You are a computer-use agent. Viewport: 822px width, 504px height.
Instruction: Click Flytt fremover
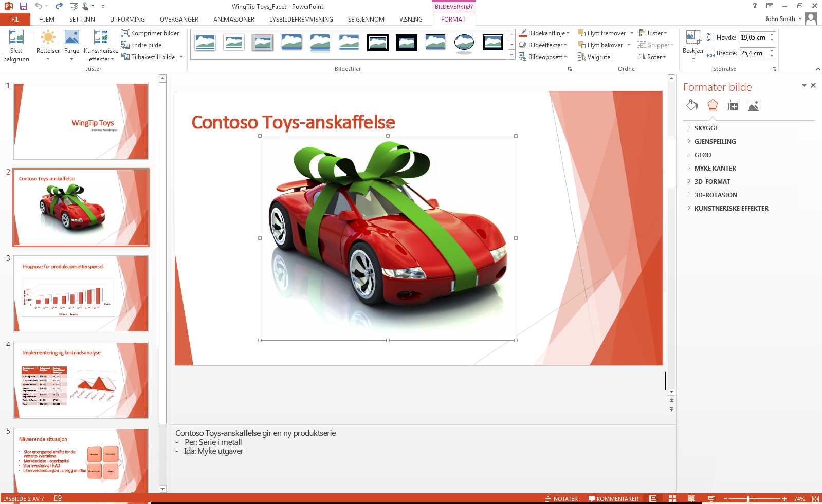point(602,33)
